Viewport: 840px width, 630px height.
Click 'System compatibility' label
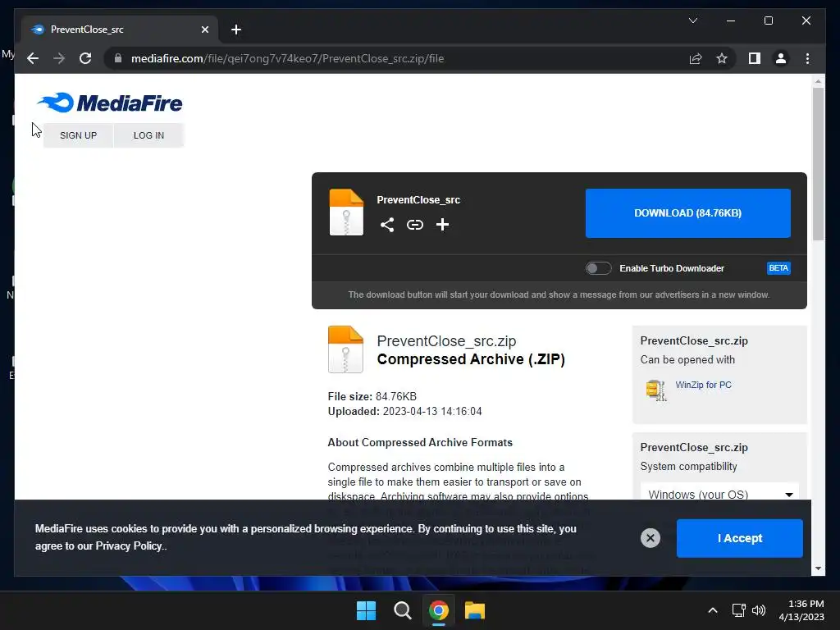[x=688, y=466]
